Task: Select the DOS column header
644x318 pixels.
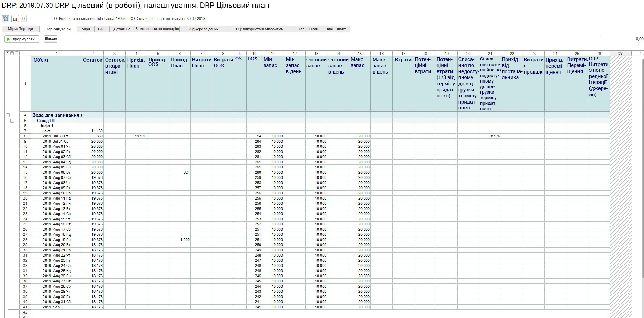Action: coord(254,84)
